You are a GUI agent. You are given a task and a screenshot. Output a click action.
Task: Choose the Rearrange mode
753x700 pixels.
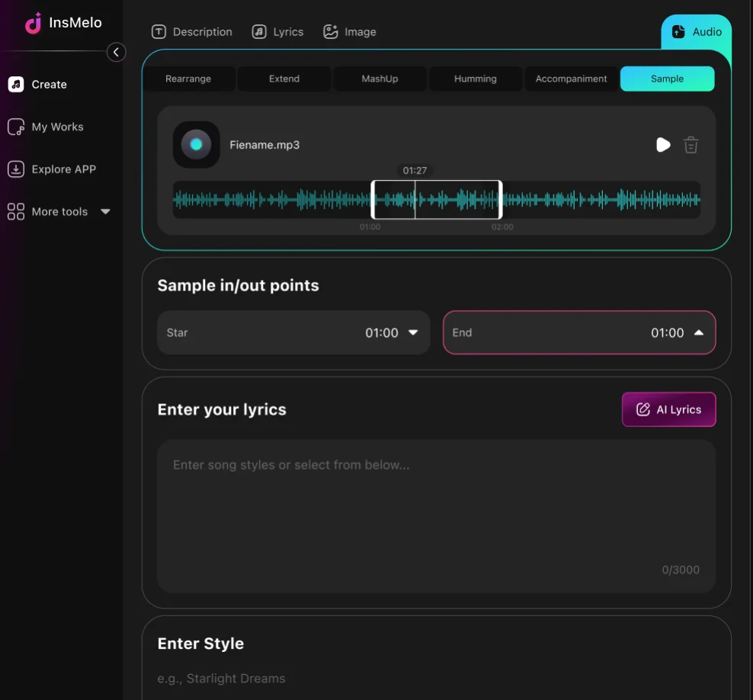point(188,79)
